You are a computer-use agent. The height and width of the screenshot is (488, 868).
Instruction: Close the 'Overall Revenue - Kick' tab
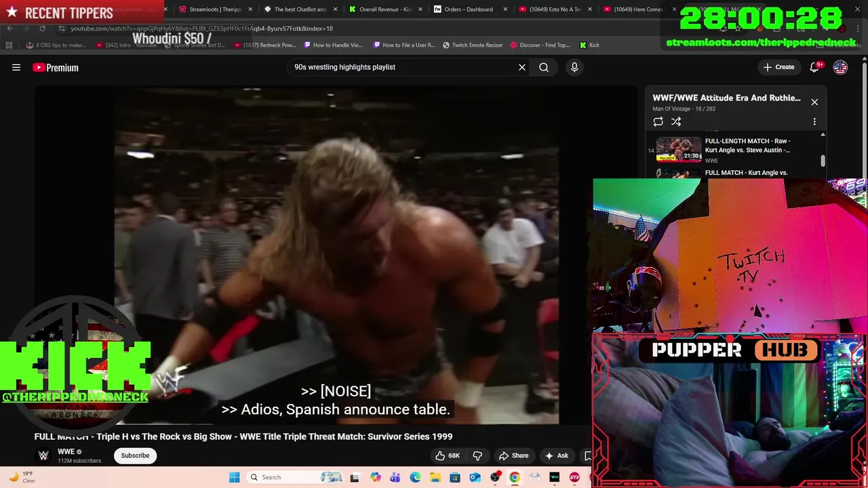[x=420, y=9]
